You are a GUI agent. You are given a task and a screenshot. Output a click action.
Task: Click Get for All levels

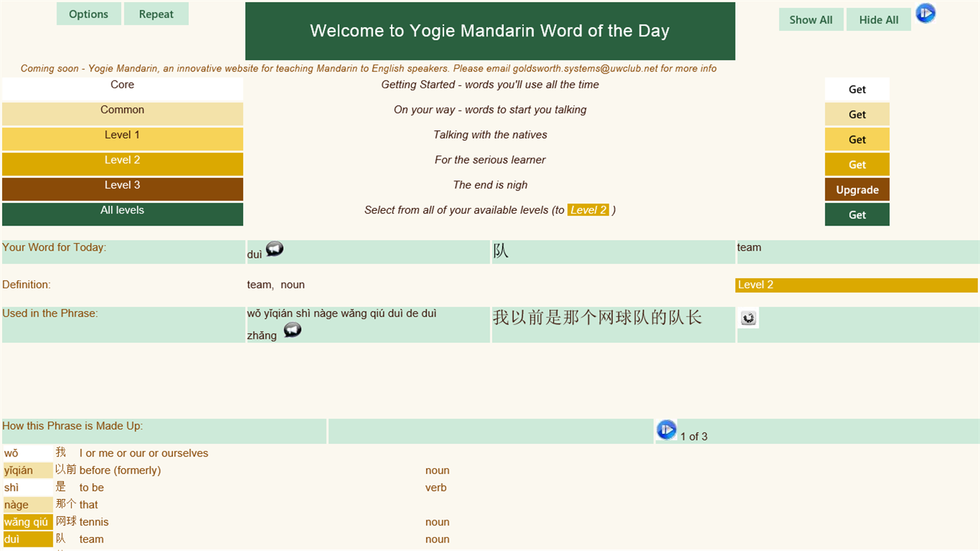(857, 214)
